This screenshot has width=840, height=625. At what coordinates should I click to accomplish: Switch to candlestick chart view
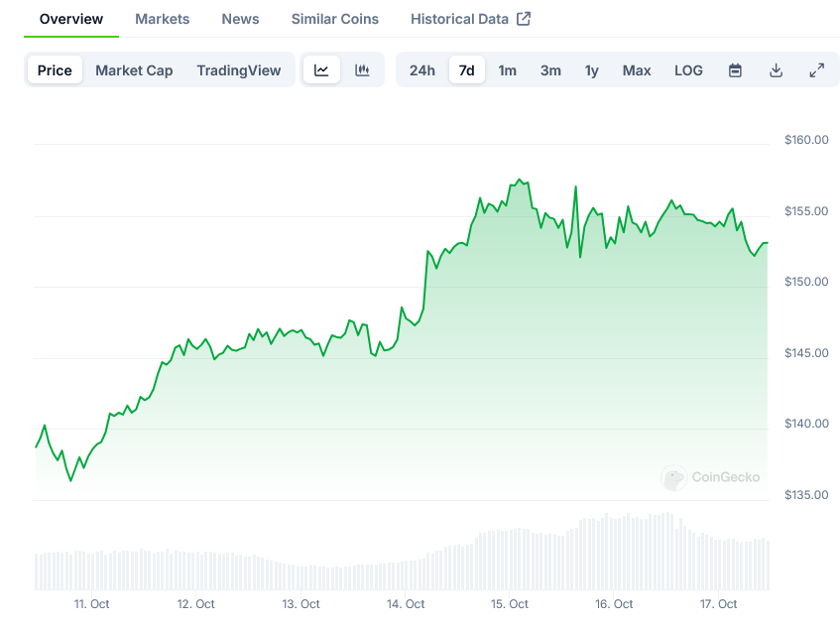[362, 70]
